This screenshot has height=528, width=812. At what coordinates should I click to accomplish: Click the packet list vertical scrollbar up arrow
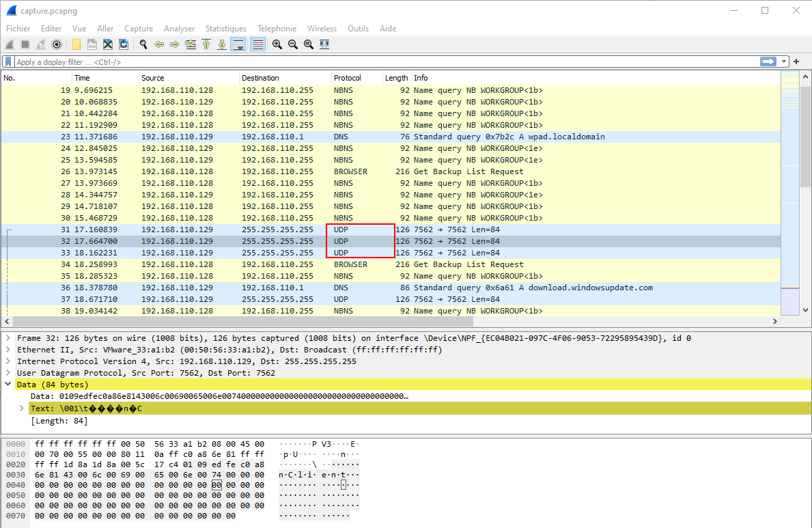coord(806,77)
